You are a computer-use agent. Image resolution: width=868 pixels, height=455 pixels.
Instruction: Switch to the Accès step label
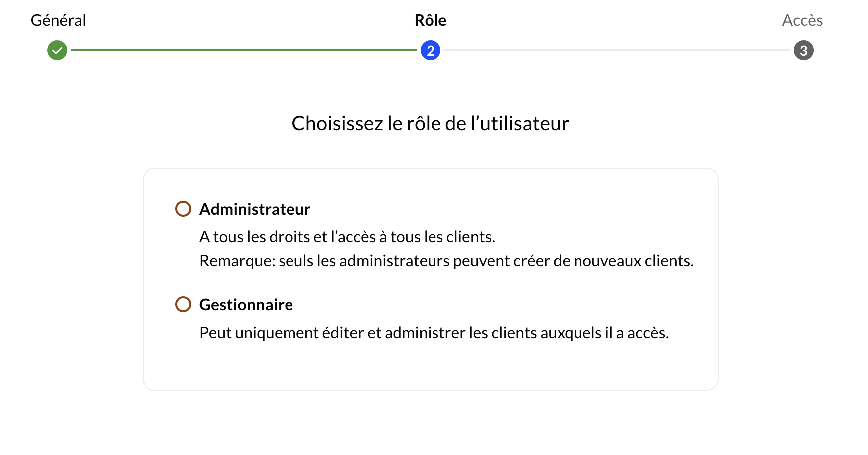pyautogui.click(x=802, y=20)
